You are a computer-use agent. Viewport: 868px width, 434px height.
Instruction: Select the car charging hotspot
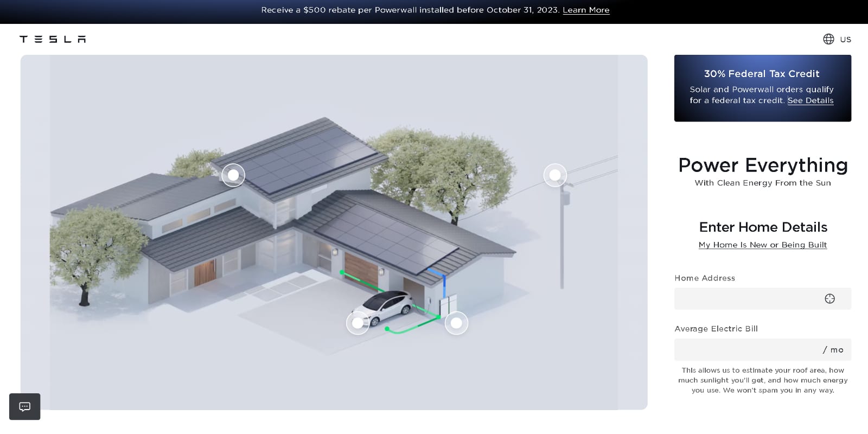pyautogui.click(x=358, y=323)
